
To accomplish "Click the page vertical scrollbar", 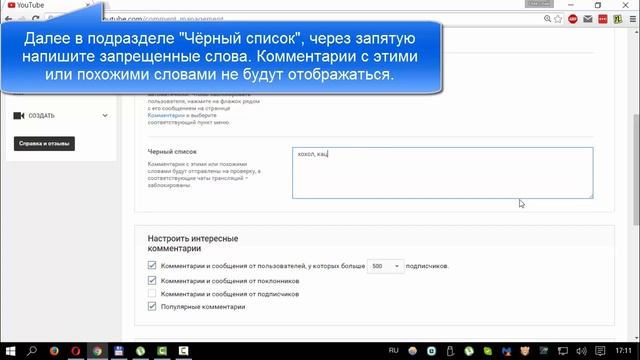I will tap(636, 171).
